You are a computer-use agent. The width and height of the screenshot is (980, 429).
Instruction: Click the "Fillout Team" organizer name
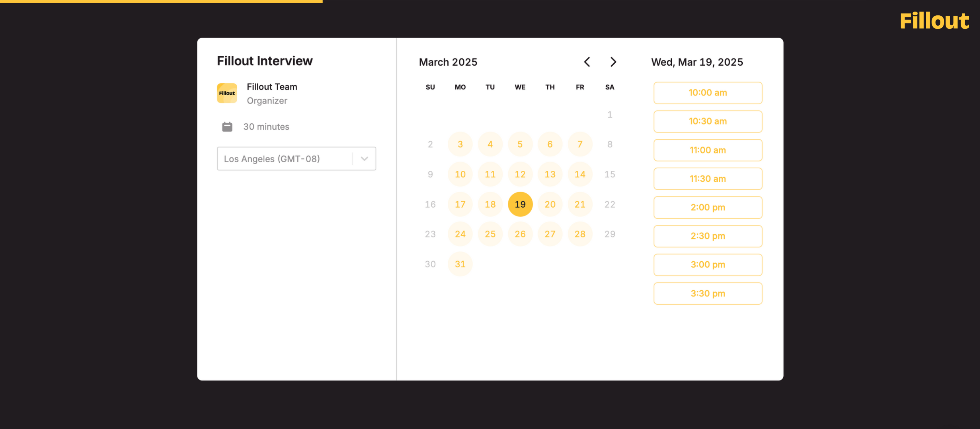[x=272, y=87]
